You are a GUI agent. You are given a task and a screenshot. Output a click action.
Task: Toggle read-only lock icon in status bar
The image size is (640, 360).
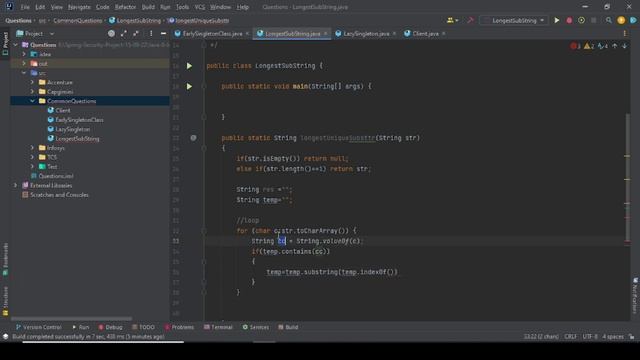click(x=631, y=337)
